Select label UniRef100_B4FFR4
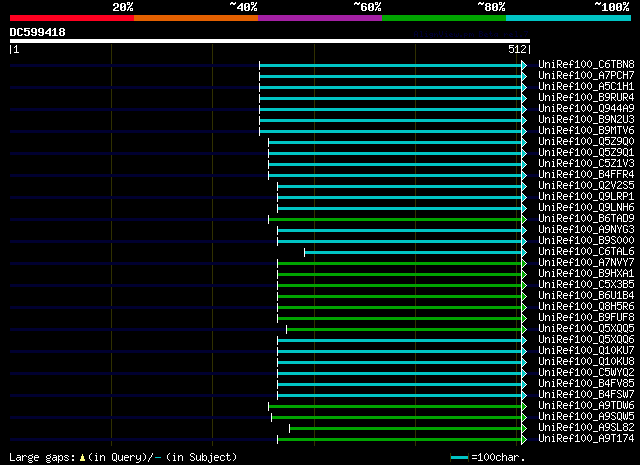Screen dimensions: 640x465 [x=586, y=175]
